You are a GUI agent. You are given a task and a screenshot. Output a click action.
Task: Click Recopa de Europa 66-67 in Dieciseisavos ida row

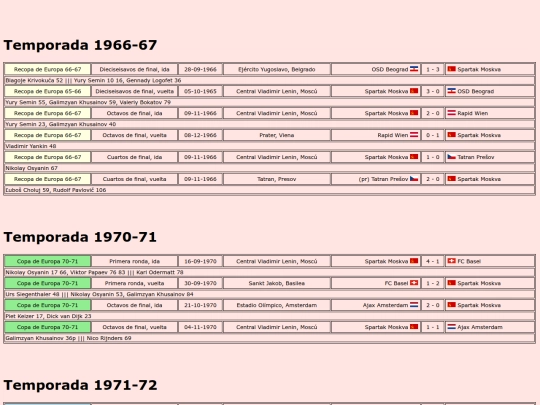click(48, 69)
